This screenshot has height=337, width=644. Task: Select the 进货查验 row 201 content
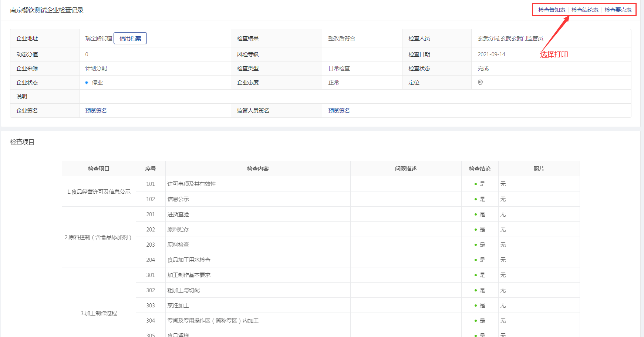coord(178,214)
